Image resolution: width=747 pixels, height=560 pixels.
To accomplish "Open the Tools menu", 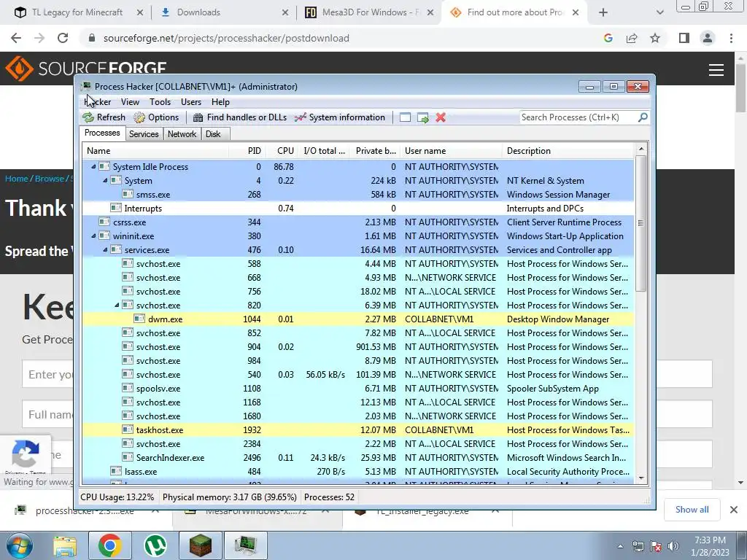I will tap(160, 102).
